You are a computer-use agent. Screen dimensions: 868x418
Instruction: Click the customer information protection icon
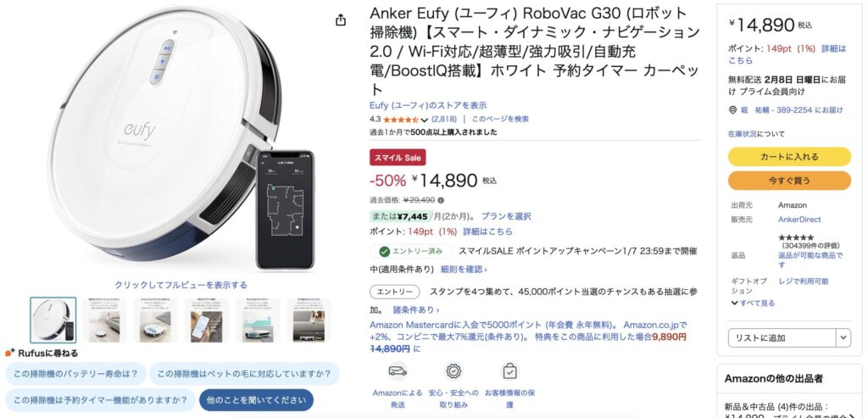(509, 371)
